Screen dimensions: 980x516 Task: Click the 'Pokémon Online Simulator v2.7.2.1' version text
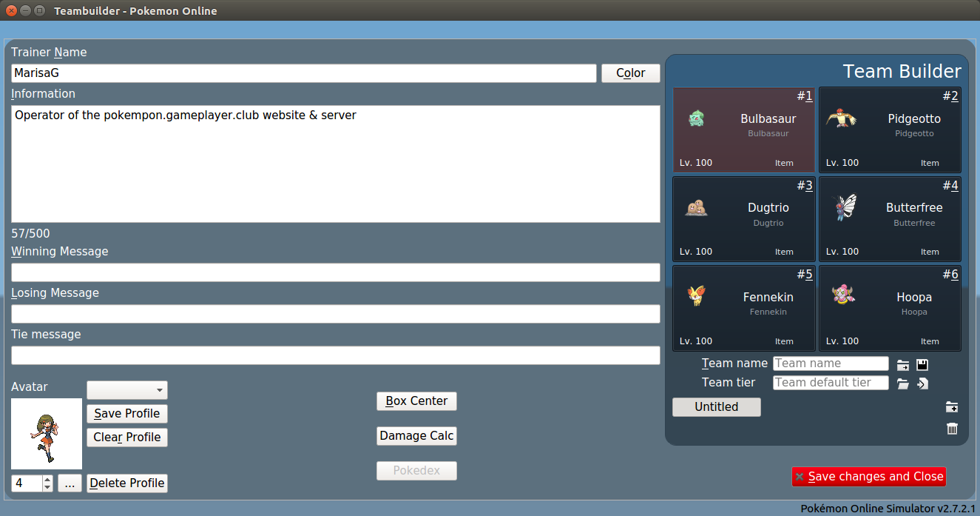[x=888, y=509]
